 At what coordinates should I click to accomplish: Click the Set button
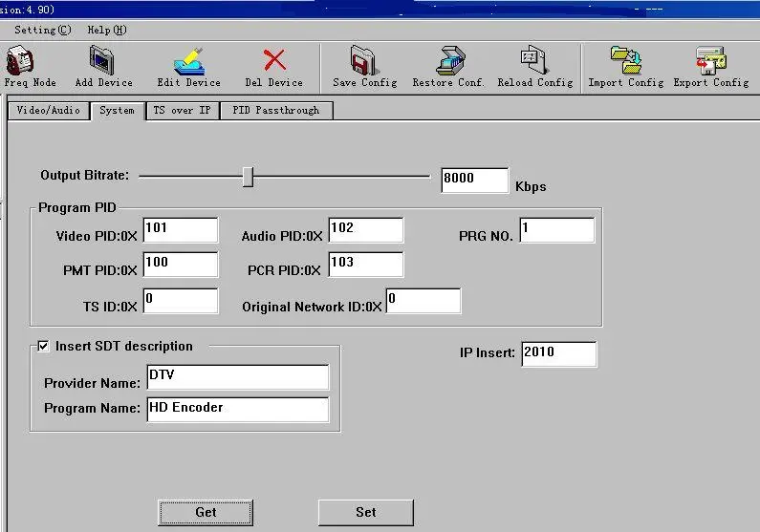[x=366, y=512]
